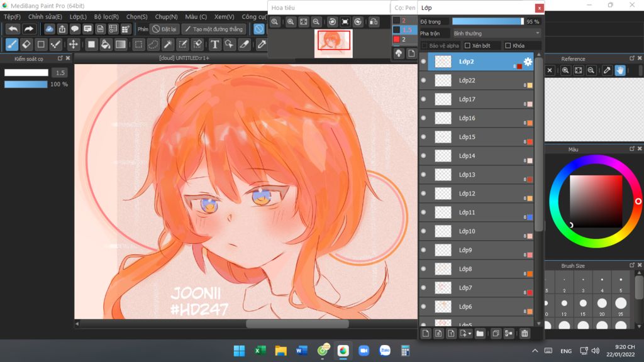The width and height of the screenshot is (644, 362).
Task: Flip the view in Navigator panel
Action: tap(374, 22)
